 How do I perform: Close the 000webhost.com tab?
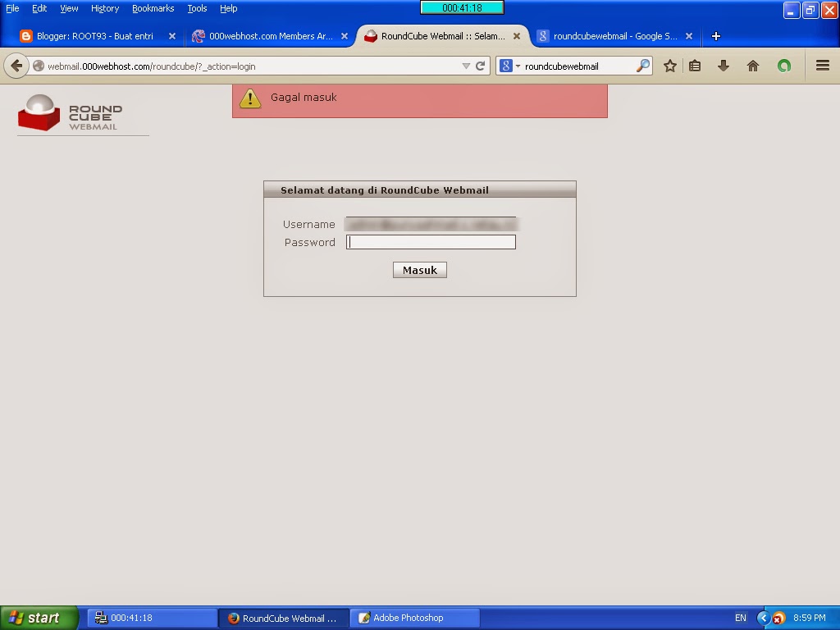pyautogui.click(x=345, y=36)
